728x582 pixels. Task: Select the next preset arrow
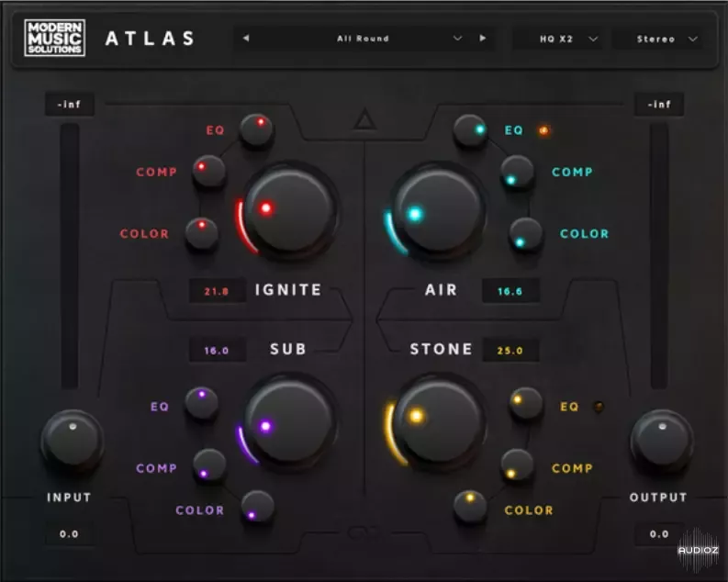pyautogui.click(x=483, y=39)
